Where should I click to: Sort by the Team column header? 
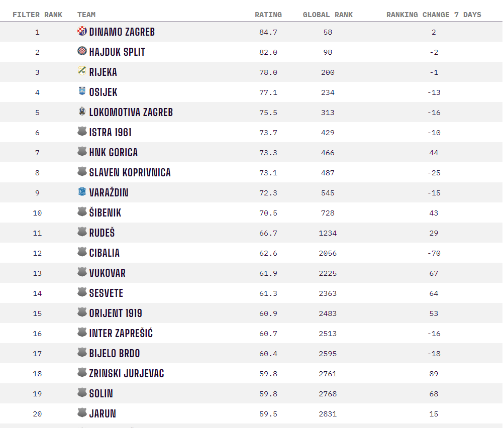(x=86, y=15)
